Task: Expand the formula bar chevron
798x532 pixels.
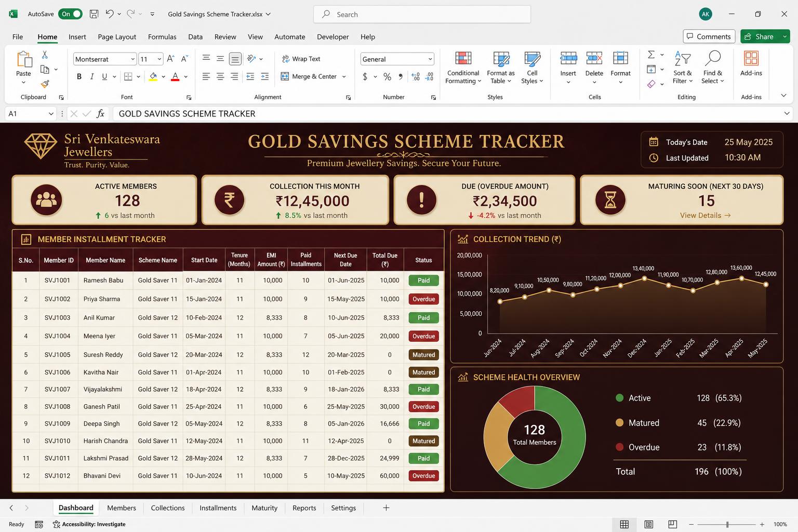Action: coord(787,113)
